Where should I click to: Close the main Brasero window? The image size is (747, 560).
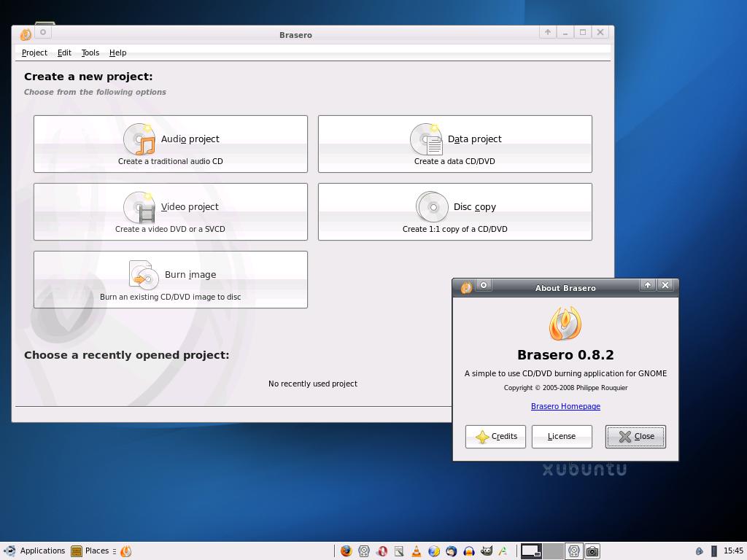600,32
